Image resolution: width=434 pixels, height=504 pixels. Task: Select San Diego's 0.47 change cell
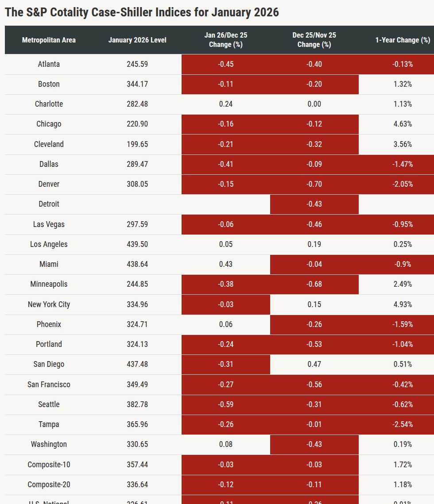314,364
